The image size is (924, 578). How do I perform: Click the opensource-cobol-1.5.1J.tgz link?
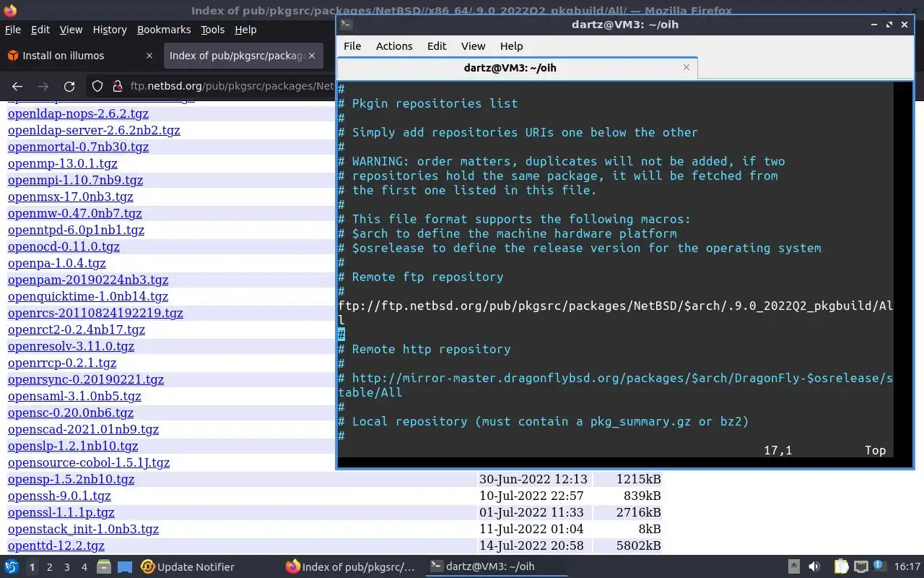tap(89, 462)
